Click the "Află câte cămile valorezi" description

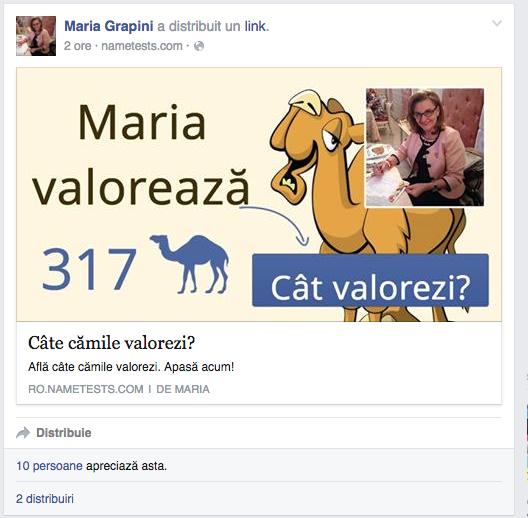[131, 367]
